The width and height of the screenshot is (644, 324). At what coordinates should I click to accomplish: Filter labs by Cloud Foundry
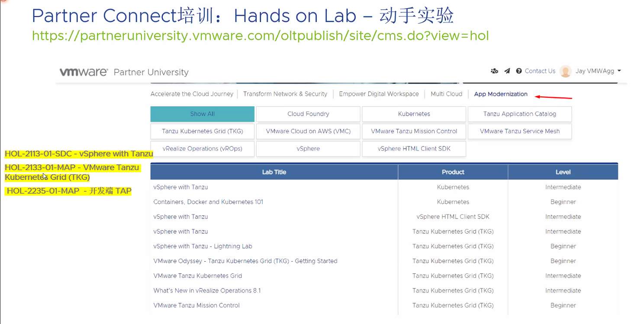pyautogui.click(x=308, y=114)
